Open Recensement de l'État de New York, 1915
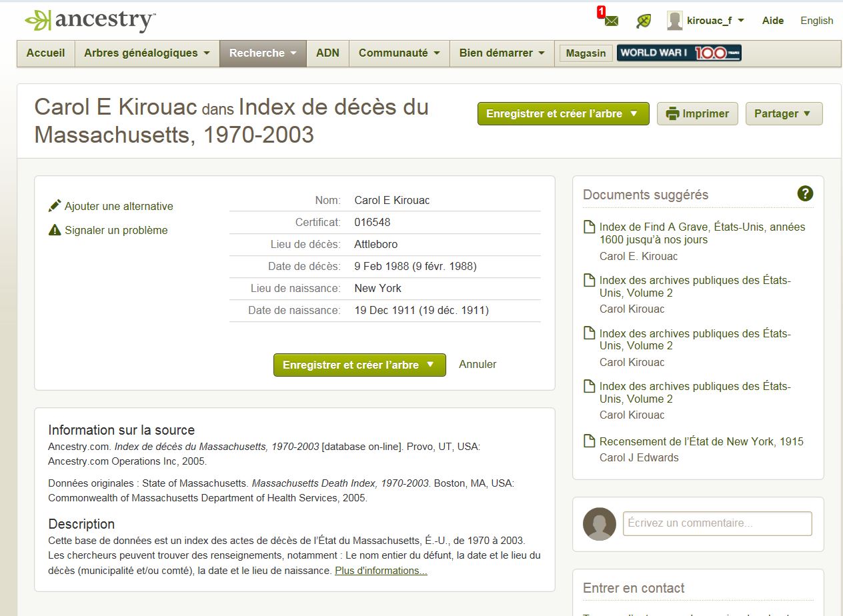Screen dimensions: 843x616 click(x=702, y=441)
